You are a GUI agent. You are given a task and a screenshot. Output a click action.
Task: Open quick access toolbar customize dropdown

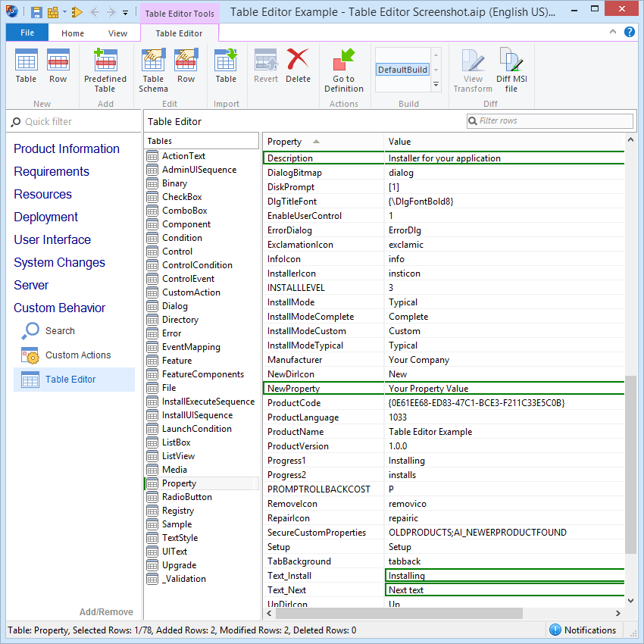click(x=125, y=12)
